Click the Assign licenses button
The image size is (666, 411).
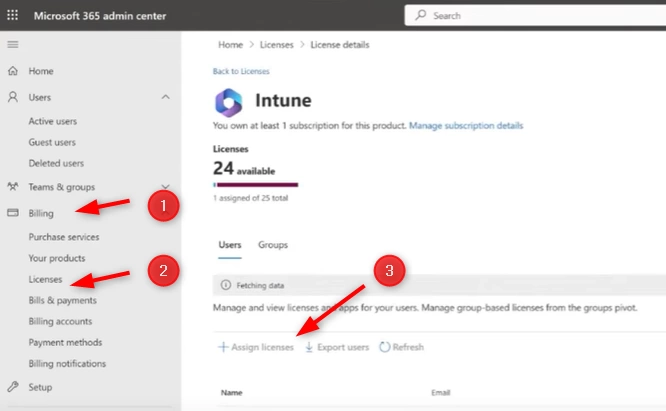[x=256, y=347]
